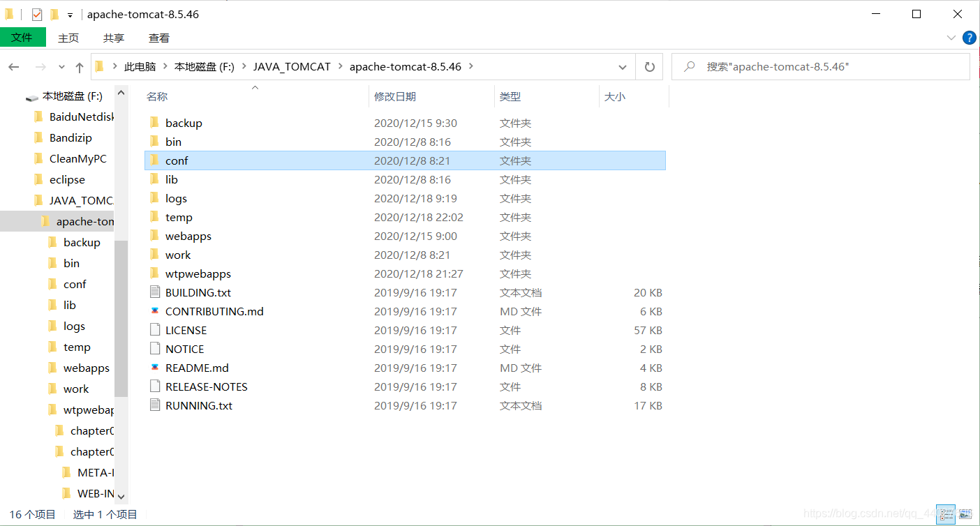The image size is (980, 526).
Task: Go up one folder level arrow
Action: pyautogui.click(x=80, y=67)
